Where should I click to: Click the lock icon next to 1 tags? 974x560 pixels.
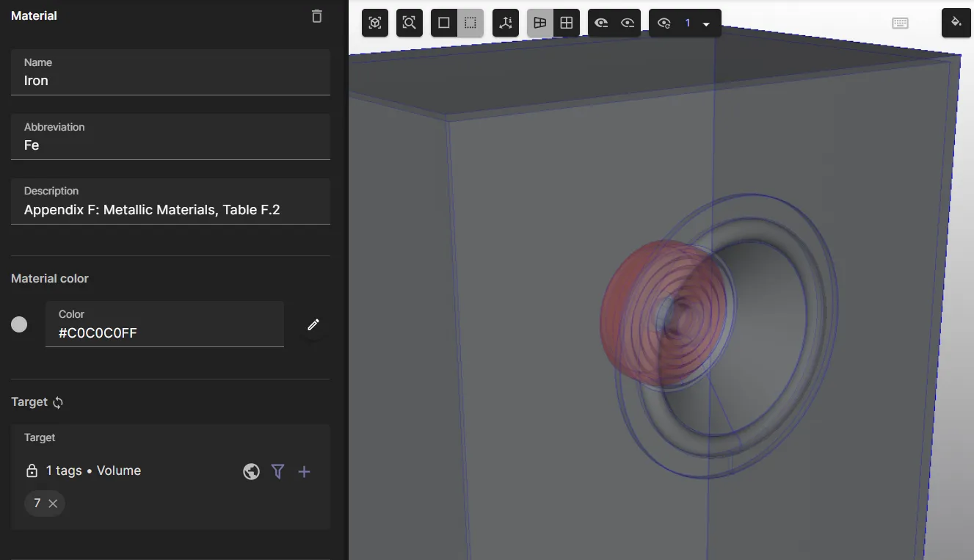click(x=32, y=471)
